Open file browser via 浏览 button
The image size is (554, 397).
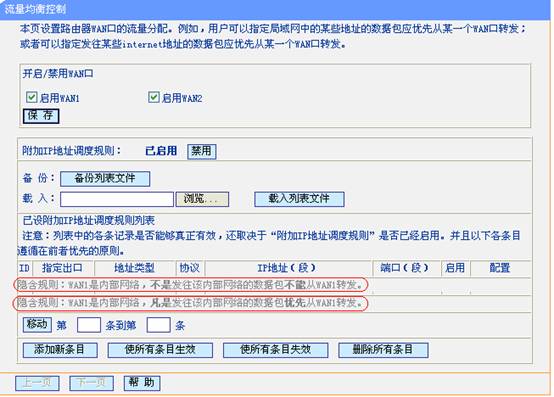pyautogui.click(x=202, y=199)
